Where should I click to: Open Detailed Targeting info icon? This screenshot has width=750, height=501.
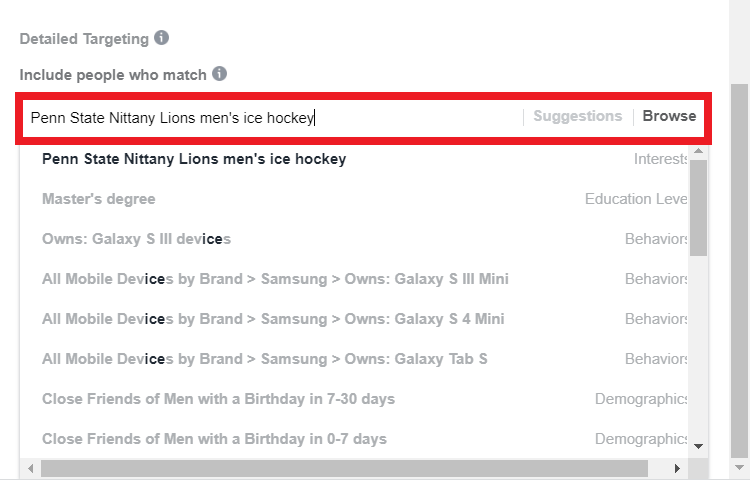(161, 37)
